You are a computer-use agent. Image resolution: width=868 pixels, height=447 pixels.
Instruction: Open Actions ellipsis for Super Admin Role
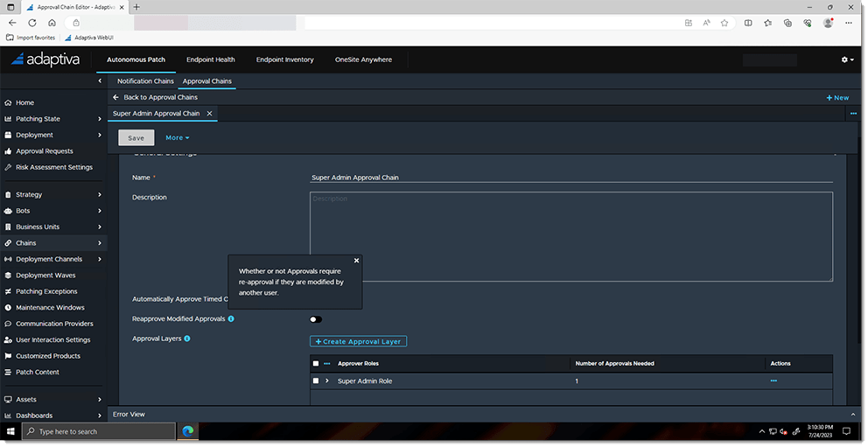(x=773, y=381)
